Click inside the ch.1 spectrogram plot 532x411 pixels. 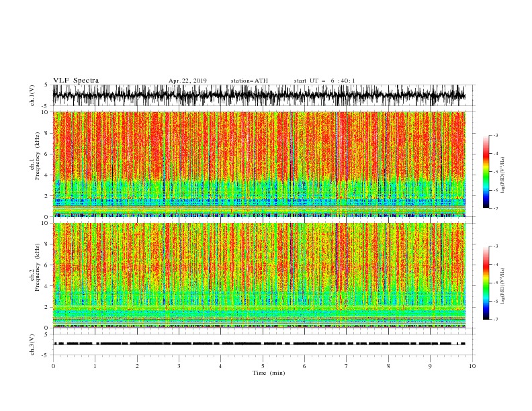coord(259,164)
